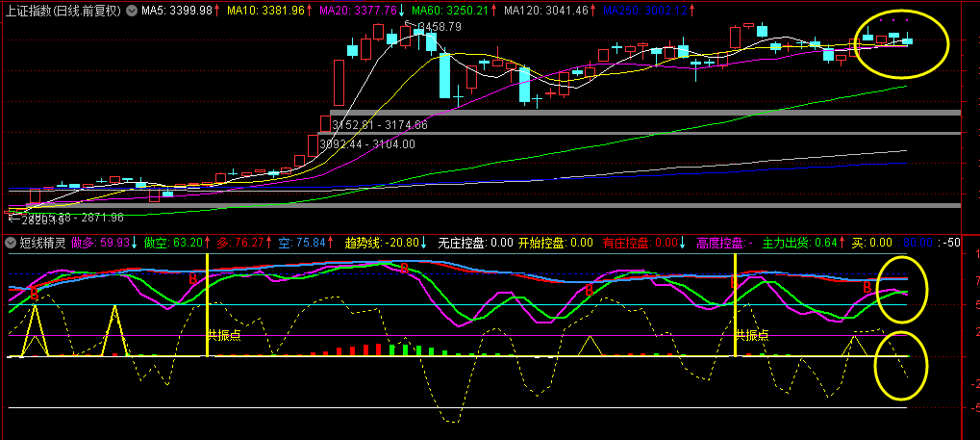Click the 3152.81 - 3174.66 gap zone label
Image resolution: width=980 pixels, height=440 pixels.
(x=379, y=125)
